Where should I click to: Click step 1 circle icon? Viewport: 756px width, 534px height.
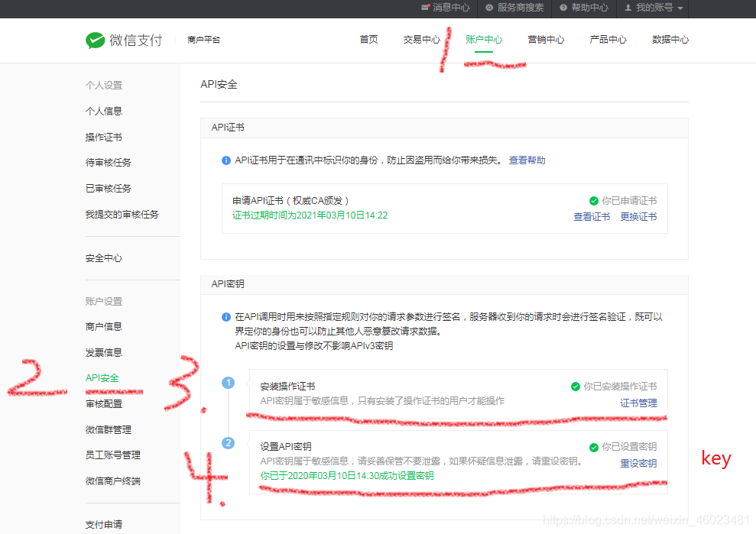228,383
